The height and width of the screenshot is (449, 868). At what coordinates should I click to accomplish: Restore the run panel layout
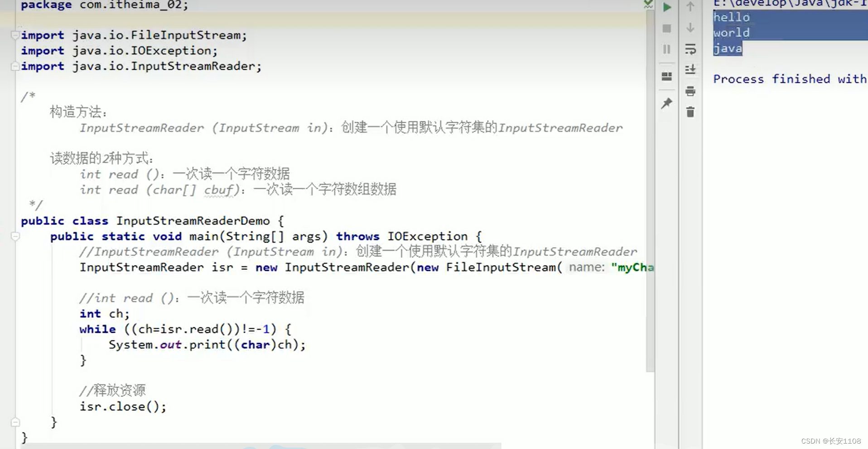click(667, 76)
